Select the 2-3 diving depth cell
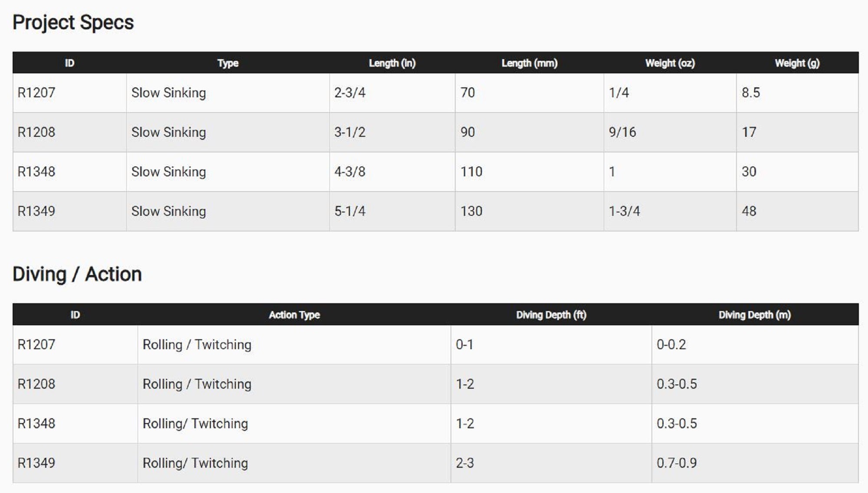 [465, 463]
